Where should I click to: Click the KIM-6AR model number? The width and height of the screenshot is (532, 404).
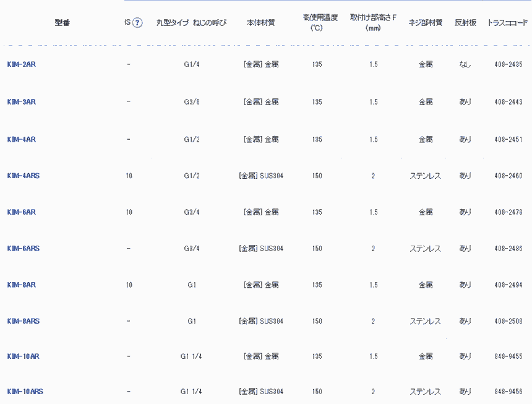tap(21, 212)
